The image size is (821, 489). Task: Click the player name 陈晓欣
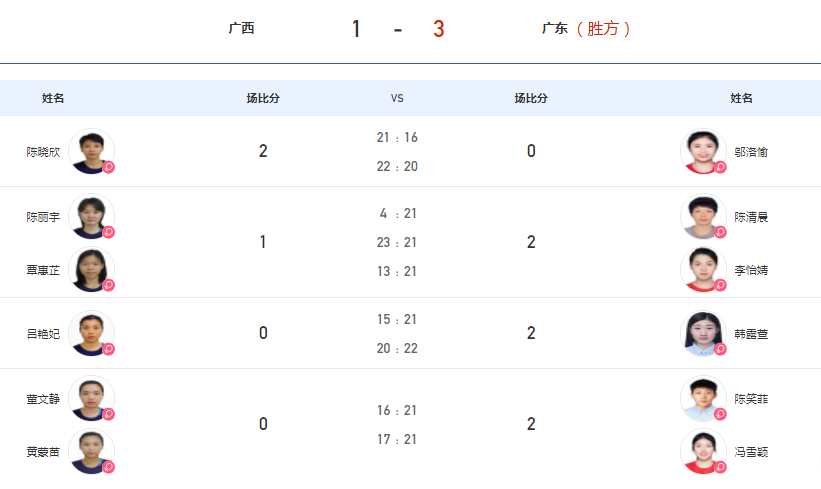43,152
